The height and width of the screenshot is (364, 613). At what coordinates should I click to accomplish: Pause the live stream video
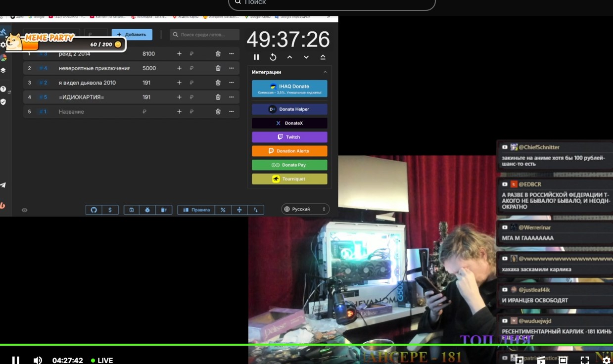pyautogui.click(x=16, y=360)
